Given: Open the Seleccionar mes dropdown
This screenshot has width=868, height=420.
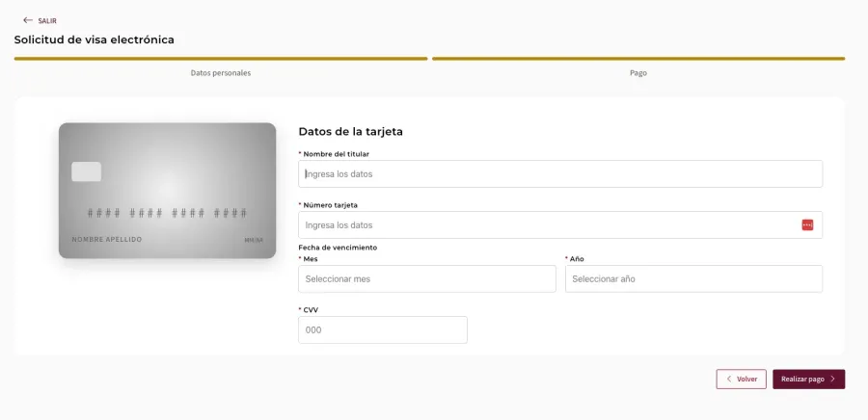Looking at the screenshot, I should (x=427, y=279).
